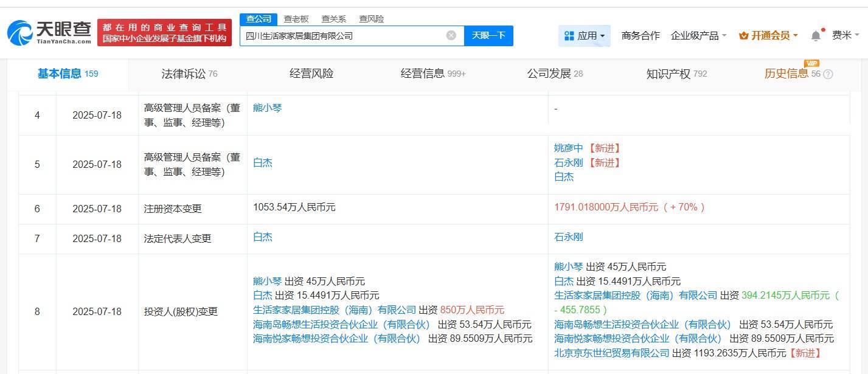The image size is (868, 374).
Task: Click the TianYanCha logo
Action: pyautogui.click(x=50, y=32)
